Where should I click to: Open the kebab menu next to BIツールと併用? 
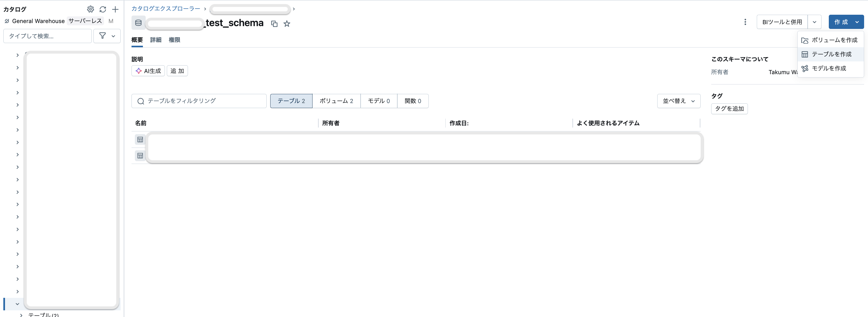click(745, 22)
